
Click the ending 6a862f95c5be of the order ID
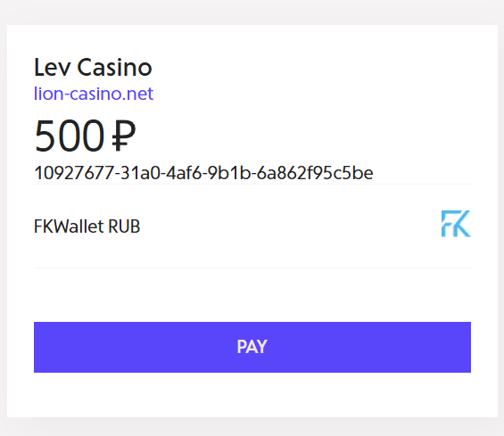coord(315,173)
